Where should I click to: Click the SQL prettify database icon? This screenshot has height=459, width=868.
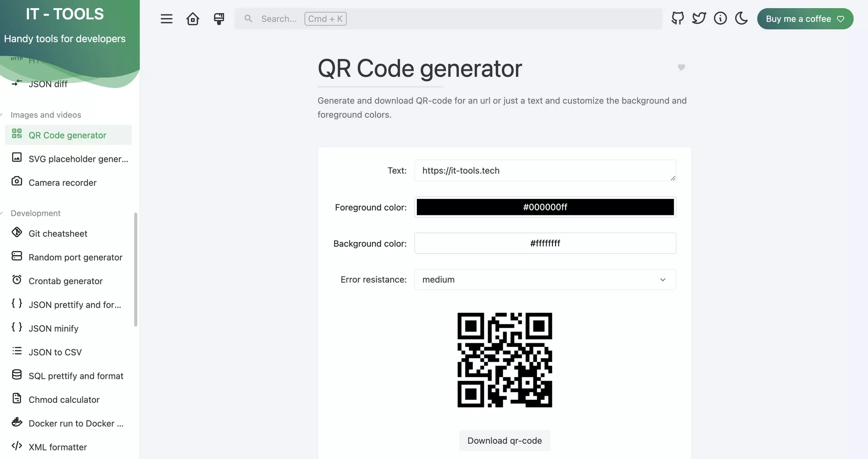[17, 374]
